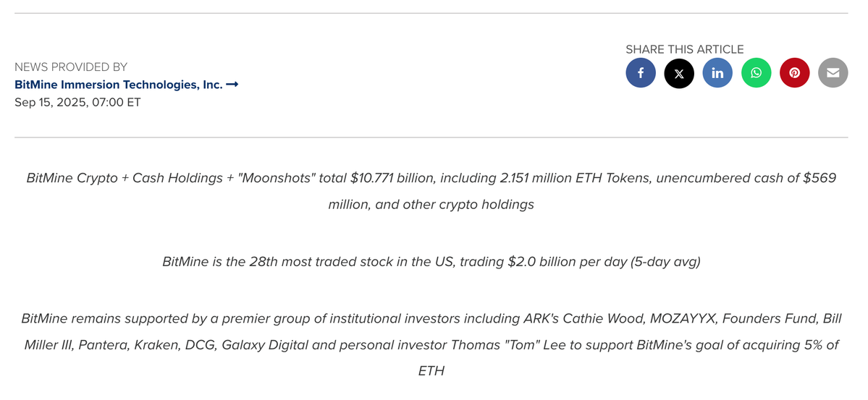Click the "NEWS PROVIDED BY" label
Viewport: 868px width, 400px height.
pos(71,67)
